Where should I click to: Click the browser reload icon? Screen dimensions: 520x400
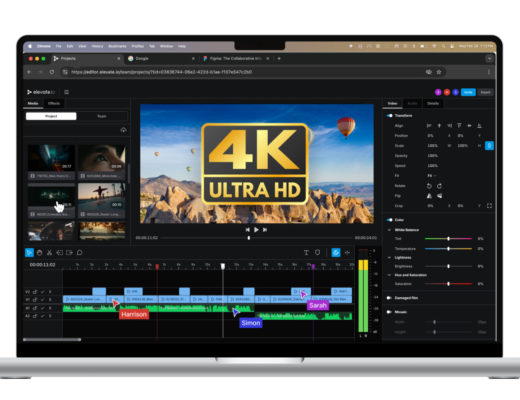(x=52, y=72)
